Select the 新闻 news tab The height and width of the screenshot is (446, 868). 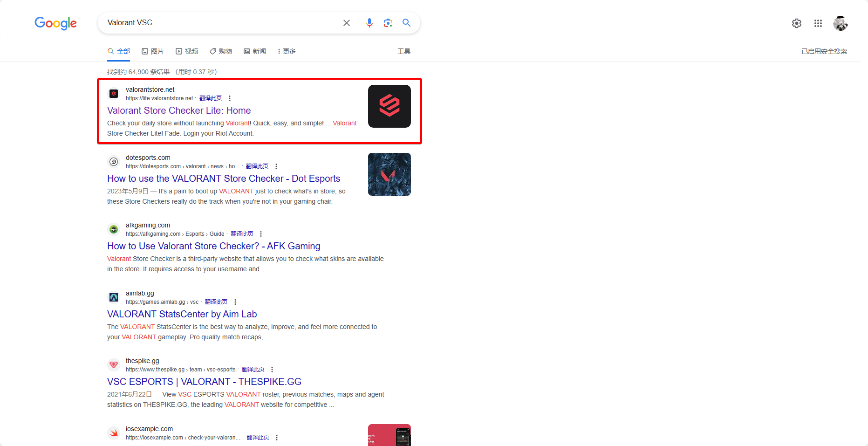tap(255, 51)
